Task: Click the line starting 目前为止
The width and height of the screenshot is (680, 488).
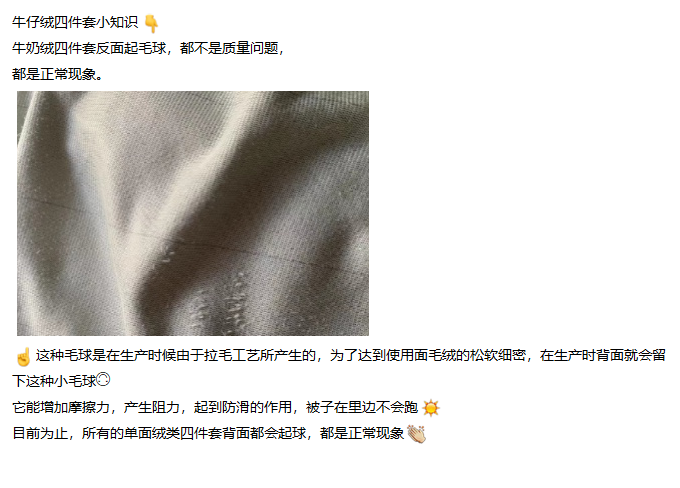Action: [208, 433]
